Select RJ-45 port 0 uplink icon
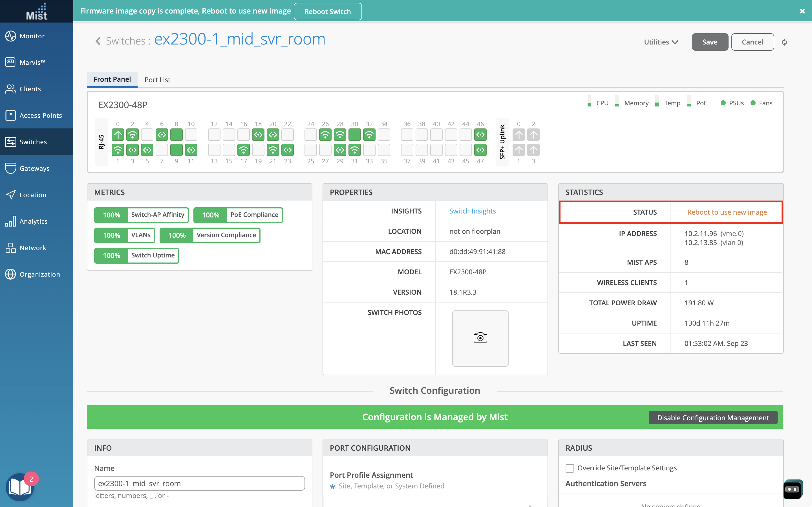812x507 pixels. click(118, 135)
